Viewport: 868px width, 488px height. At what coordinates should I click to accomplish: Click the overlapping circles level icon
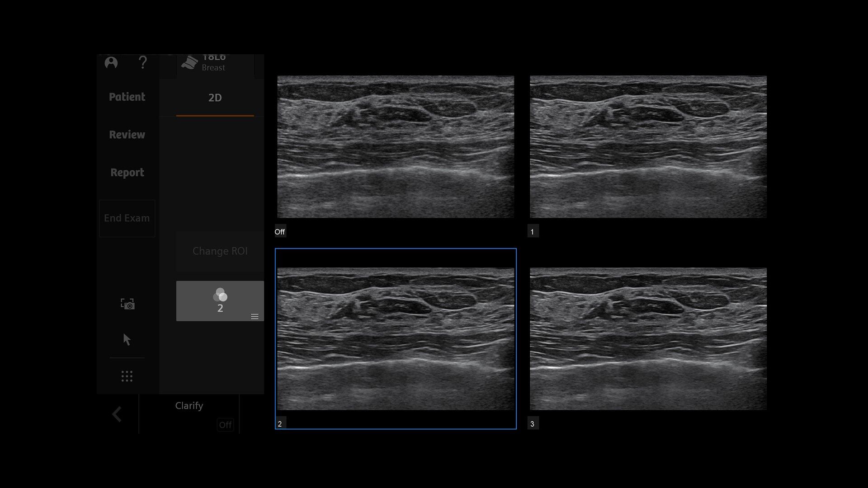(x=220, y=295)
